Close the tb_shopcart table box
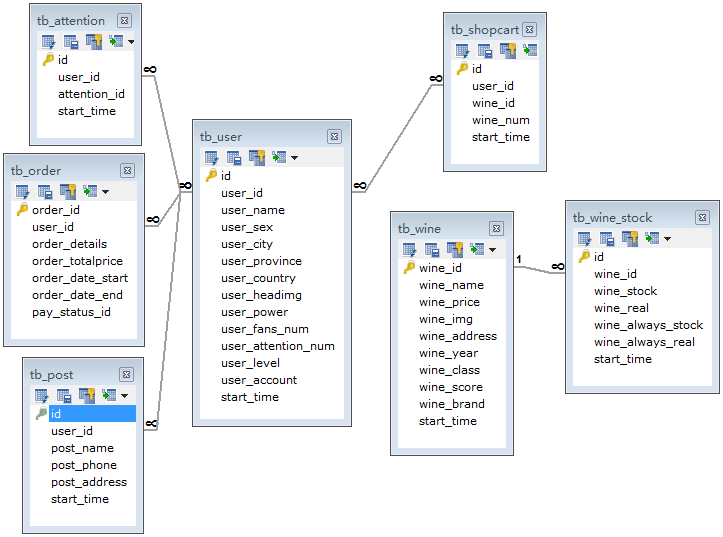 pos(529,30)
